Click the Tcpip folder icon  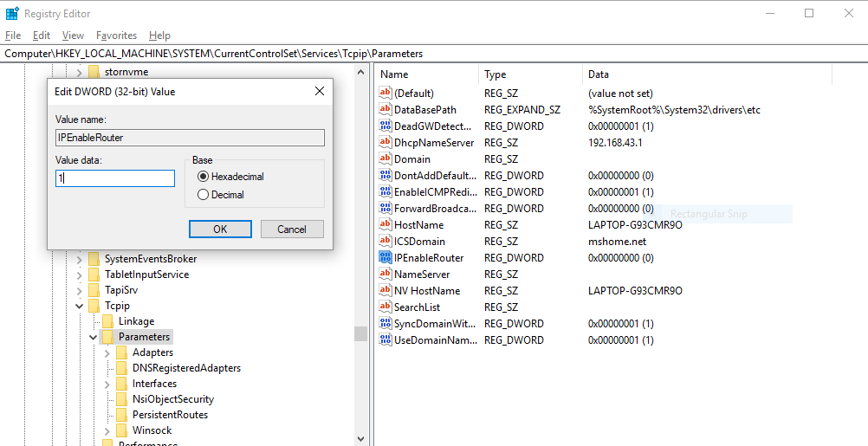94,306
